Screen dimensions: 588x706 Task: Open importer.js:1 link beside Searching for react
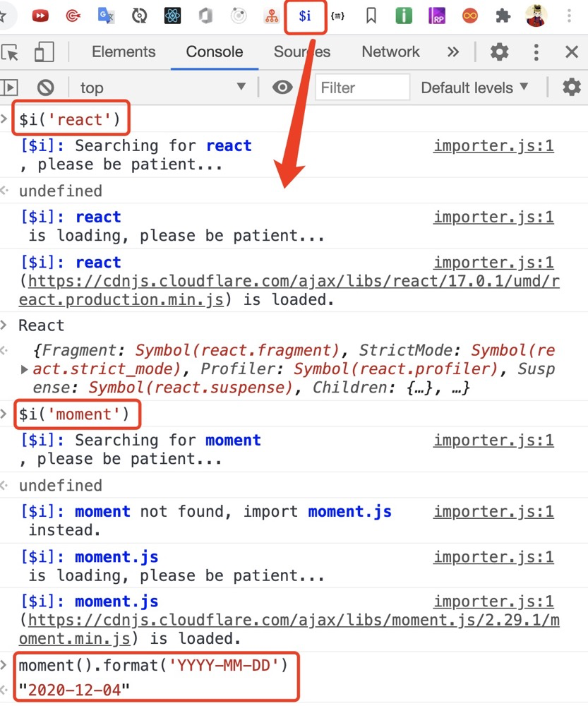click(x=493, y=146)
